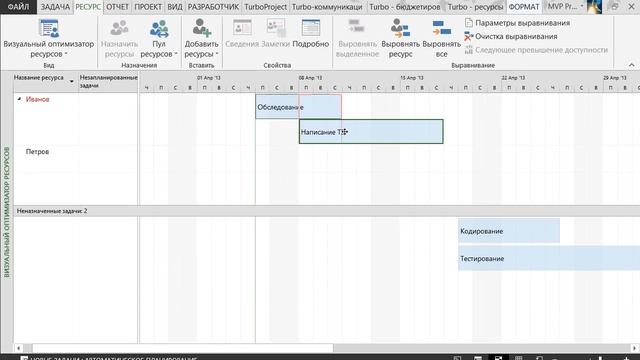Click the Добавить ресурсы button
Screen dimensions: 640x360
pyautogui.click(x=201, y=38)
